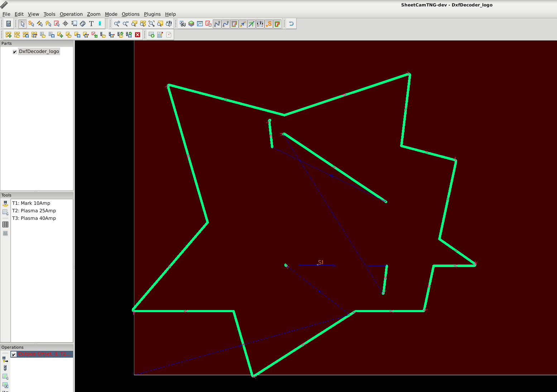Pick the red contour selection tool
Screen dimensions: 557x392
coord(57,24)
